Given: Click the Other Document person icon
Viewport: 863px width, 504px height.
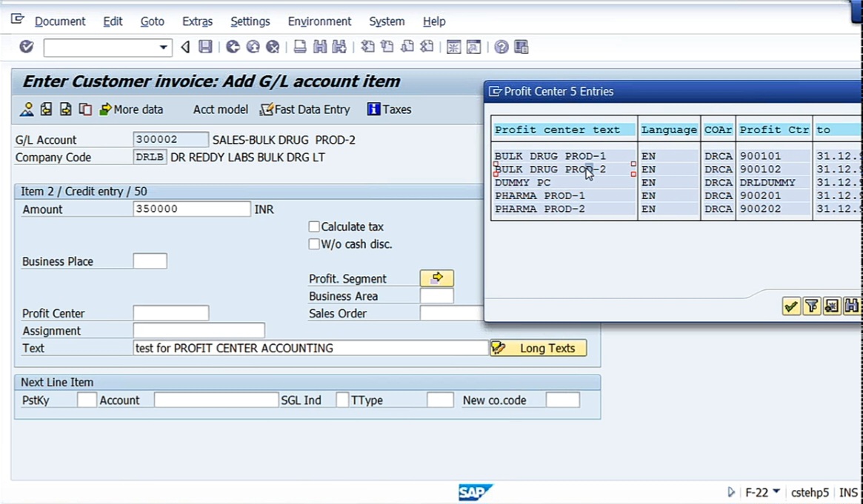Looking at the screenshot, I should (27, 110).
